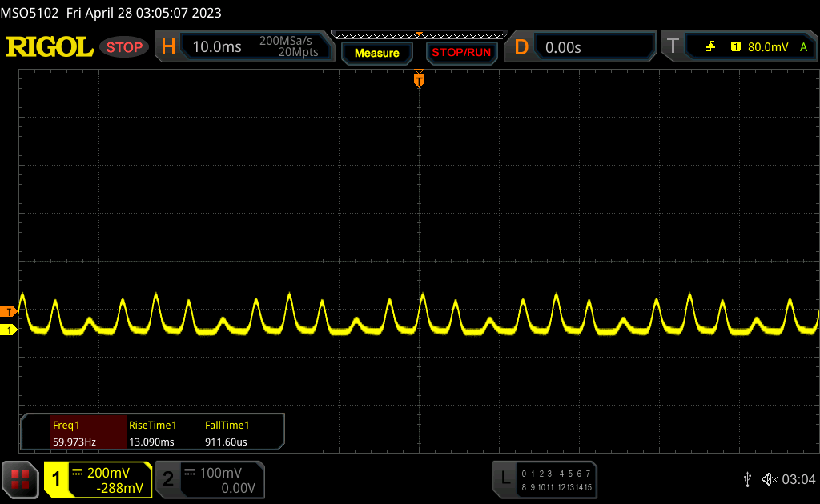Click the RIGOL logo
The width and height of the screenshot is (820, 504).
pyautogui.click(x=50, y=47)
